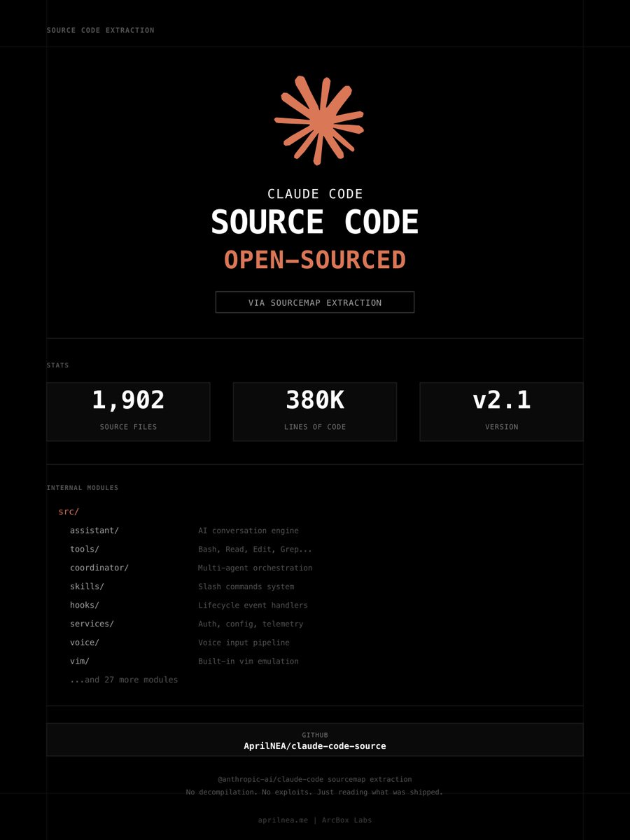Screen dimensions: 630x840
Task: Click the 'Slash commands system' description
Action: point(246,587)
